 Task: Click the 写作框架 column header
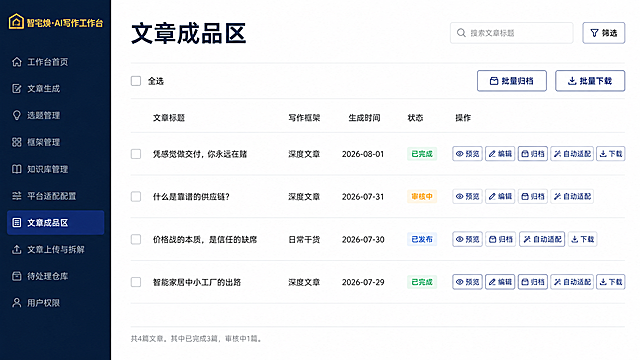coord(304,118)
